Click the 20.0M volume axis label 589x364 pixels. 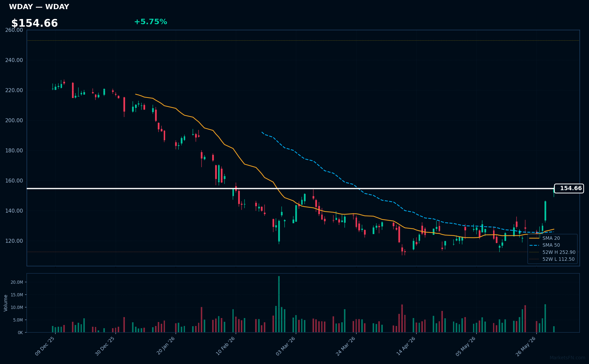(17, 282)
